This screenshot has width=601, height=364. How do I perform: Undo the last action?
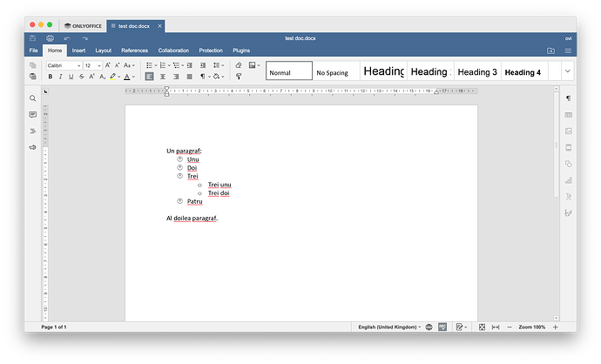(x=67, y=38)
